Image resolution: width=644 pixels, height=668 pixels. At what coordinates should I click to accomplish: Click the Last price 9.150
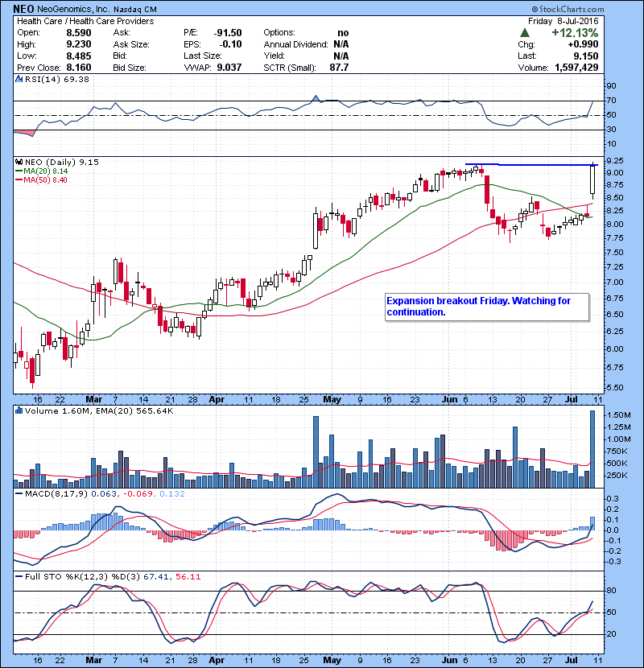(x=585, y=56)
